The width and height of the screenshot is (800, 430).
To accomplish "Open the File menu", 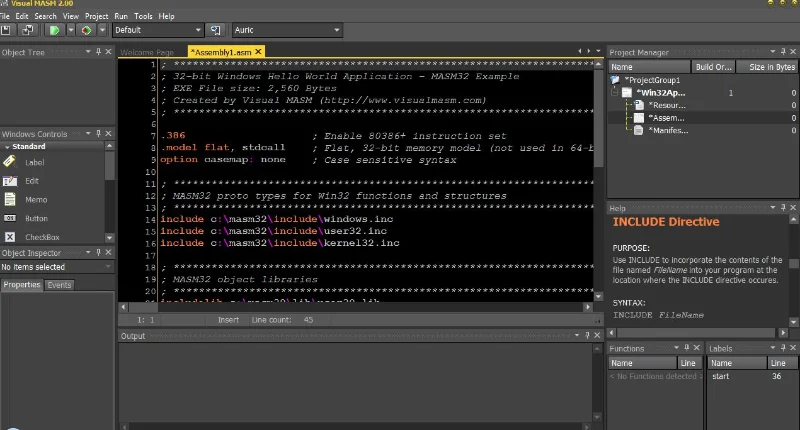I will [x=5, y=16].
